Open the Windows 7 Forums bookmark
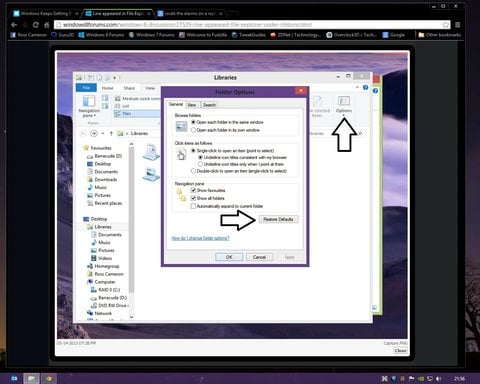The width and height of the screenshot is (480, 384). click(152, 35)
